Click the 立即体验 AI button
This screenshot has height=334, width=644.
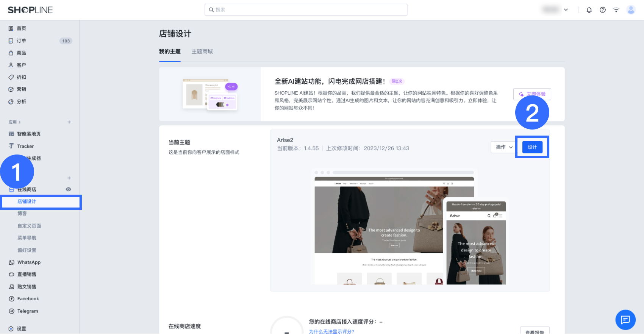click(532, 94)
